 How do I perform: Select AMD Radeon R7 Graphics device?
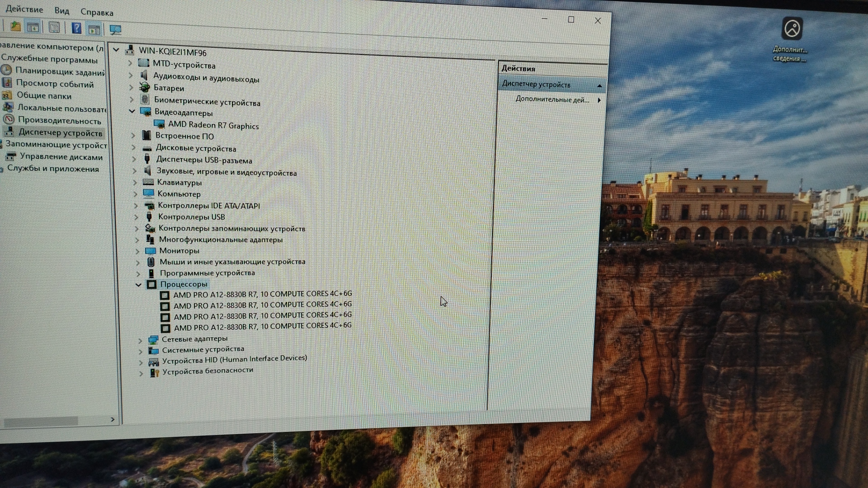point(213,125)
